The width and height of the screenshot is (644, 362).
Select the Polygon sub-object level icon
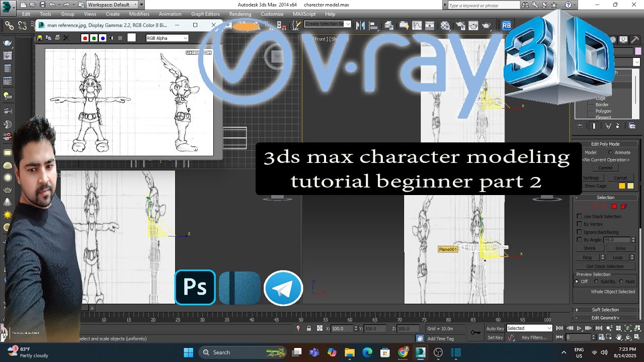point(614,207)
